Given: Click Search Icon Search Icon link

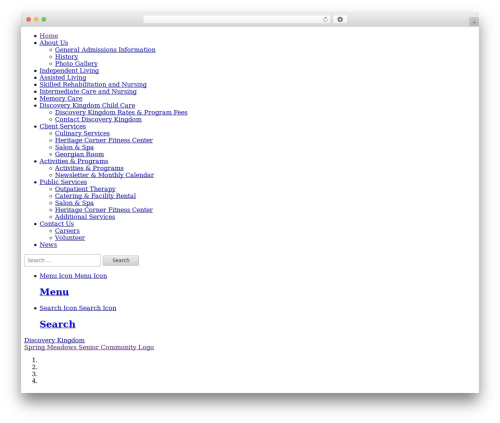Looking at the screenshot, I should click(78, 308).
